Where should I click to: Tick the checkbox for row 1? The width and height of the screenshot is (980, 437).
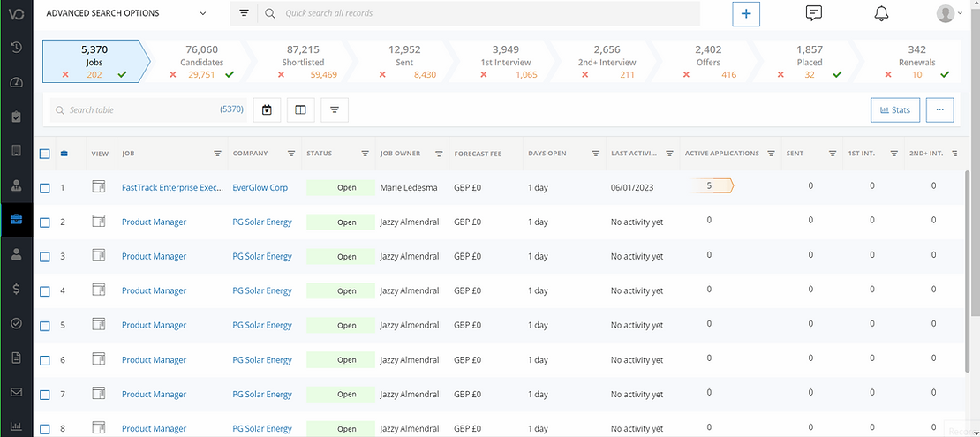click(x=45, y=187)
